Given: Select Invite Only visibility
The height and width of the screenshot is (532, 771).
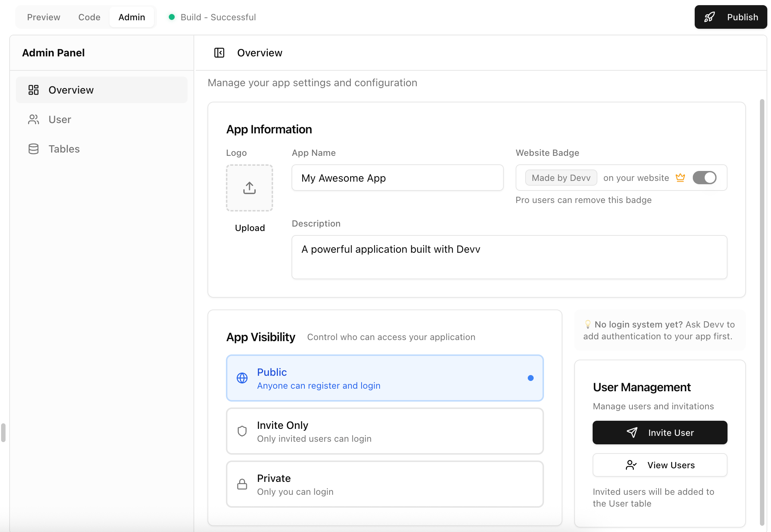Looking at the screenshot, I should (x=385, y=431).
